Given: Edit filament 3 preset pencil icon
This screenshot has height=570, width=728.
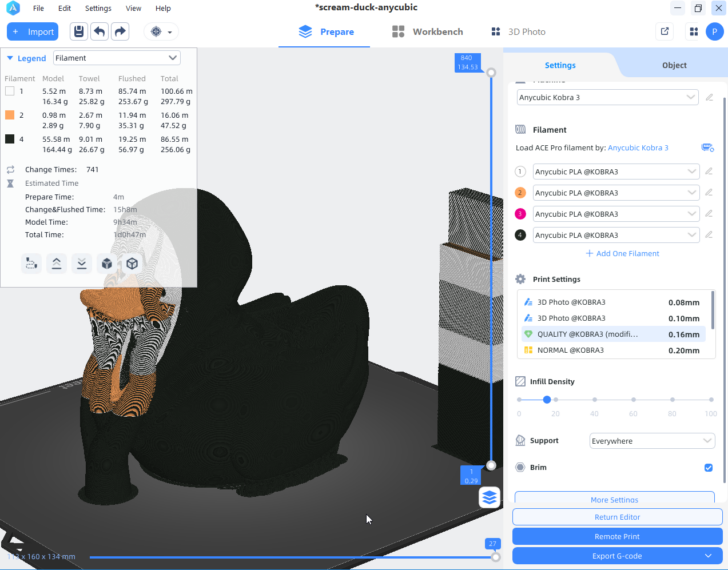Looking at the screenshot, I should pyautogui.click(x=708, y=214).
